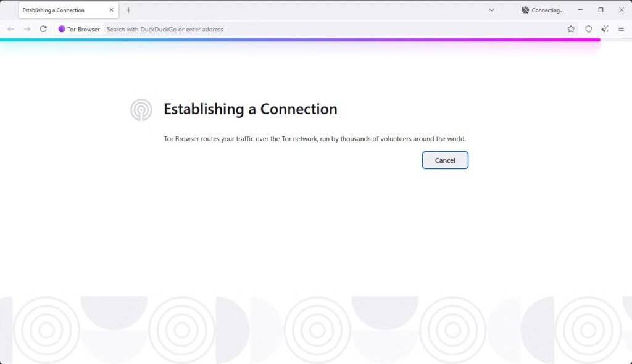Image resolution: width=632 pixels, height=364 pixels.
Task: Click the back navigation arrow
Action: (x=10, y=29)
